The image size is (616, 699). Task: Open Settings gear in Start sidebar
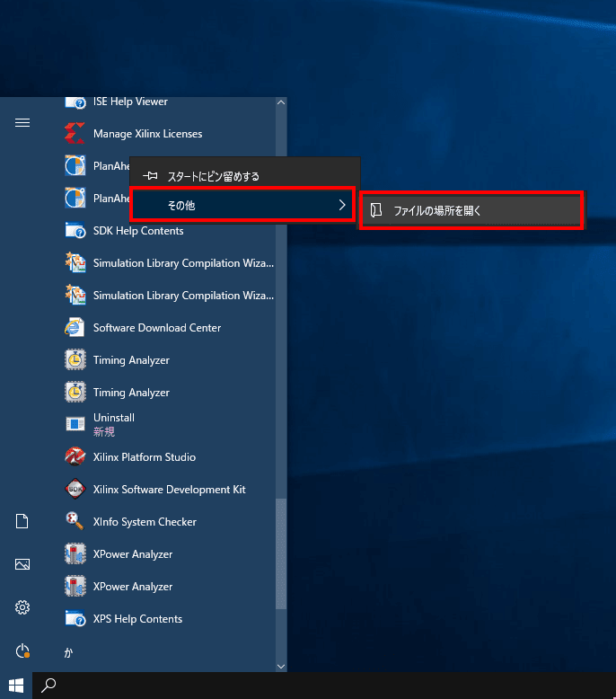(x=22, y=607)
